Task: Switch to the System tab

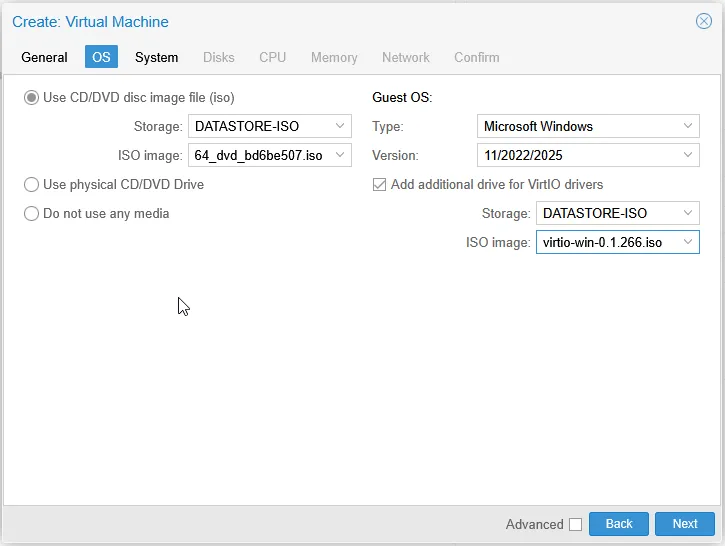Action: coord(157,57)
